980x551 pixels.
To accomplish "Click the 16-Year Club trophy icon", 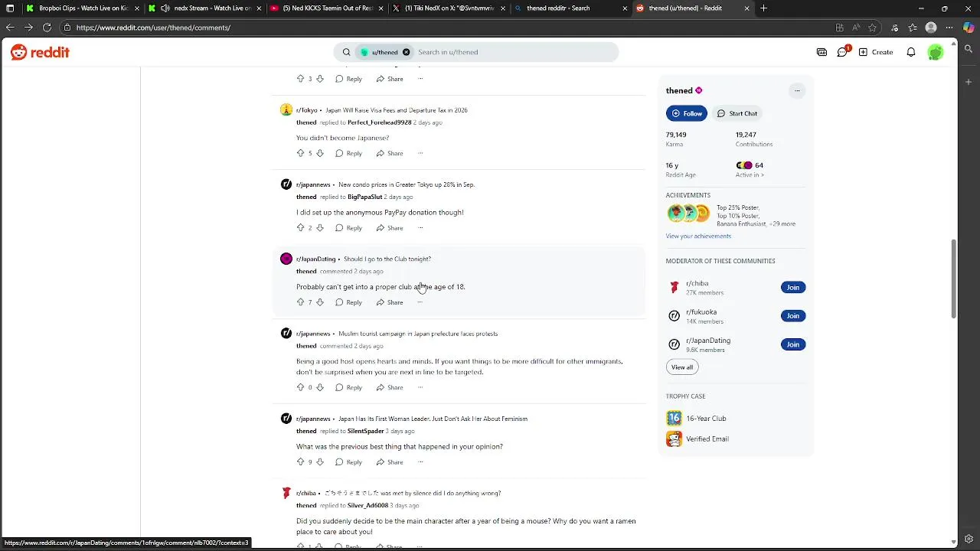I will [x=674, y=418].
